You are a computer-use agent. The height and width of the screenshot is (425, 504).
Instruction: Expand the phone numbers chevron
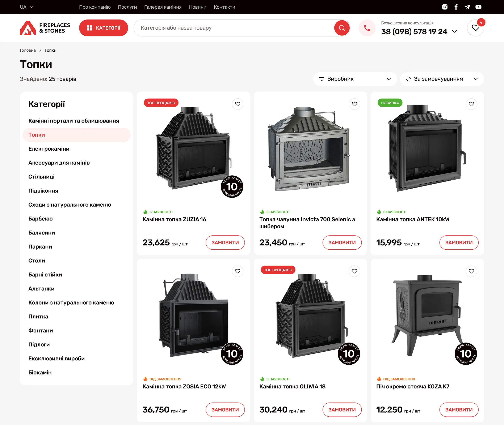tap(455, 31)
